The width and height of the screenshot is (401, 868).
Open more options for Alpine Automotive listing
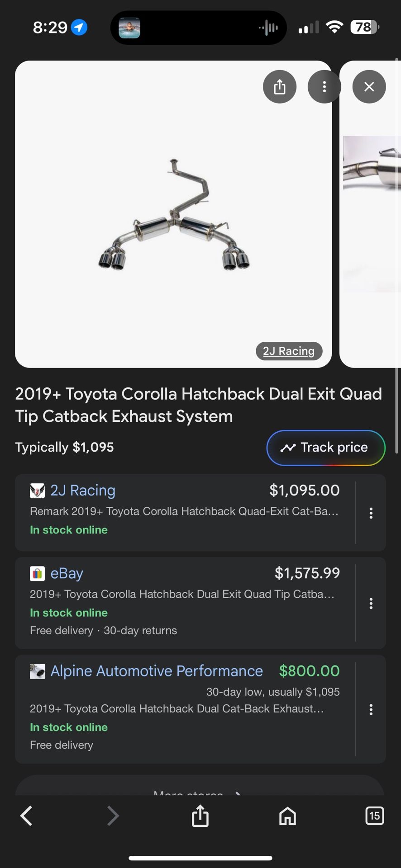pos(371,709)
